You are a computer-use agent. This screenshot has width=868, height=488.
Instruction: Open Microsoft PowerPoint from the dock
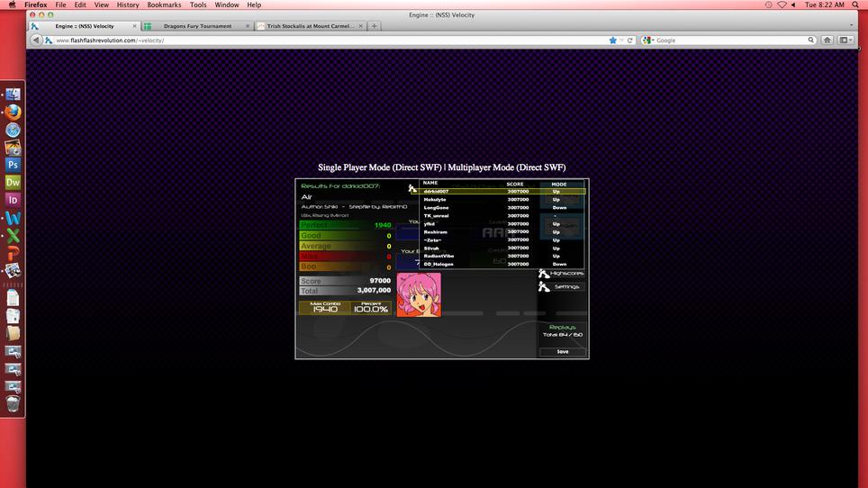pos(13,253)
